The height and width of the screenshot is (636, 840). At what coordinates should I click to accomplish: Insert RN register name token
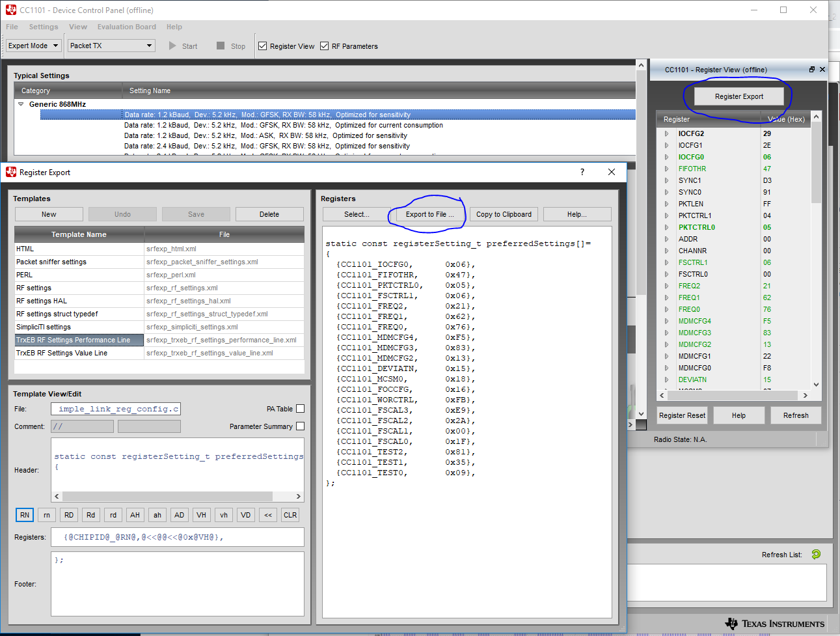(25, 515)
